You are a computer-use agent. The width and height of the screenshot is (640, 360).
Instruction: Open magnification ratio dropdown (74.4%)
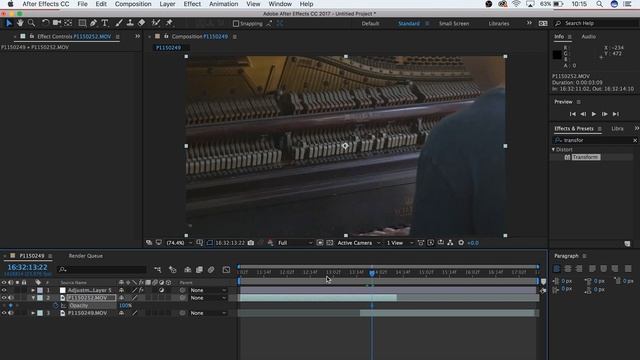click(x=179, y=243)
